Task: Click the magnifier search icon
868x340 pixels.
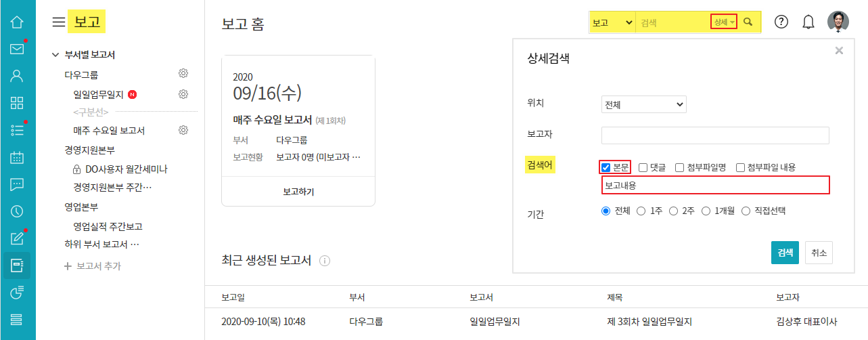Action: pyautogui.click(x=748, y=22)
